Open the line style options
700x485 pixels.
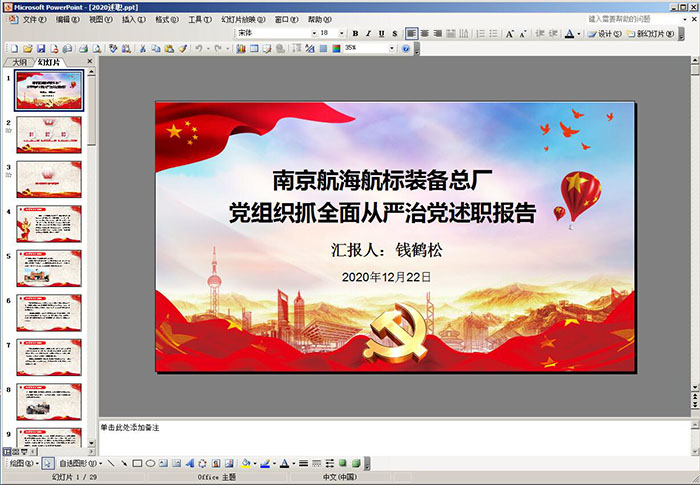coord(304,464)
